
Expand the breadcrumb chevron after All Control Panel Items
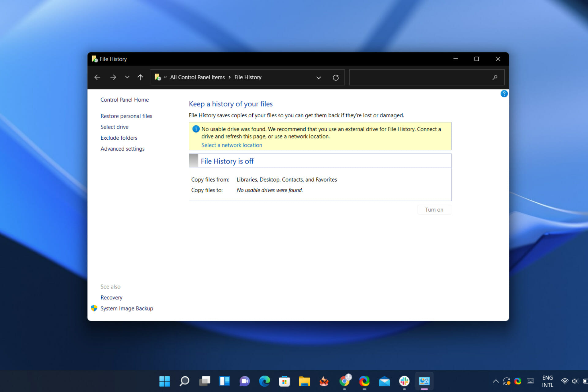pos(230,77)
